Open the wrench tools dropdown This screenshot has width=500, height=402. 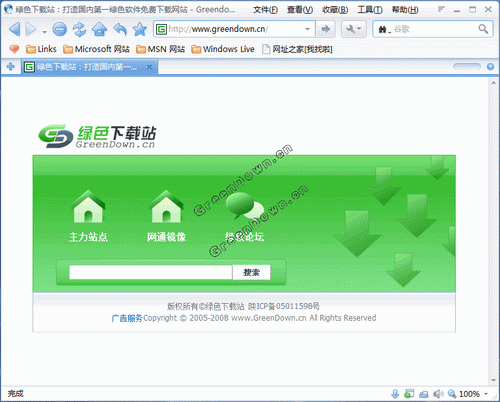point(354,29)
